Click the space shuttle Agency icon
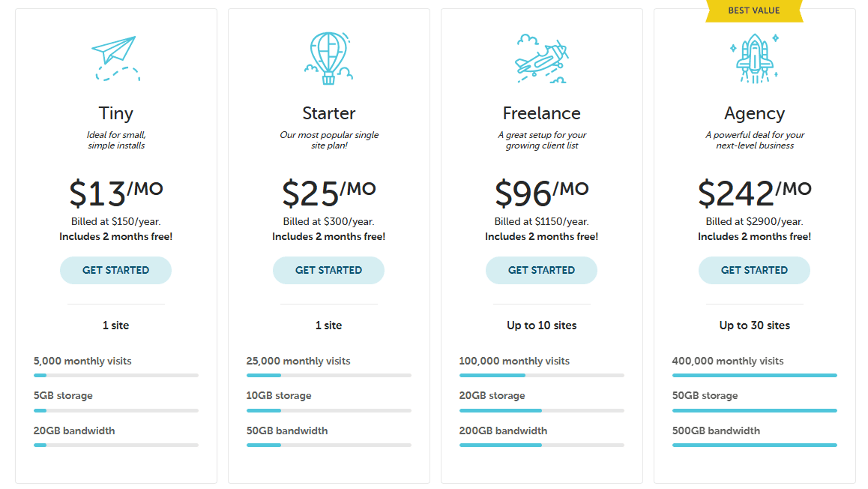The height and width of the screenshot is (489, 868). click(x=754, y=58)
